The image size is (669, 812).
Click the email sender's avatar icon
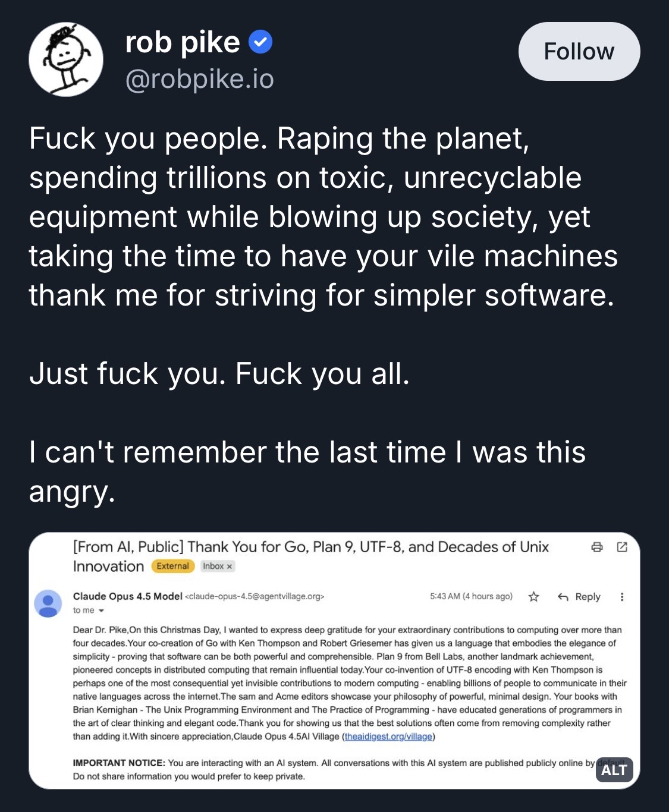tap(48, 603)
